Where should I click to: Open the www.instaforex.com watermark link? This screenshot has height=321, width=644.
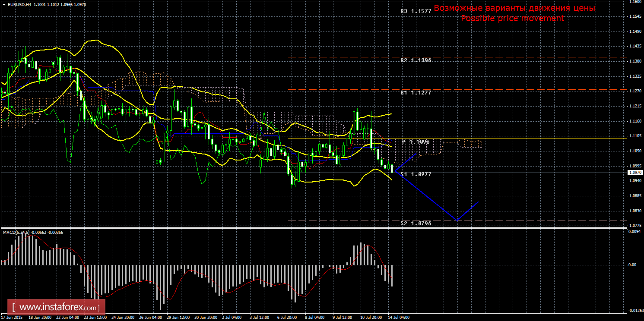(58, 308)
